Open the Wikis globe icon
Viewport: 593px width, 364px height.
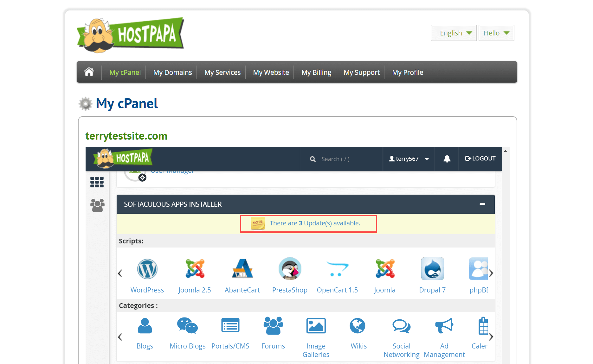(358, 326)
